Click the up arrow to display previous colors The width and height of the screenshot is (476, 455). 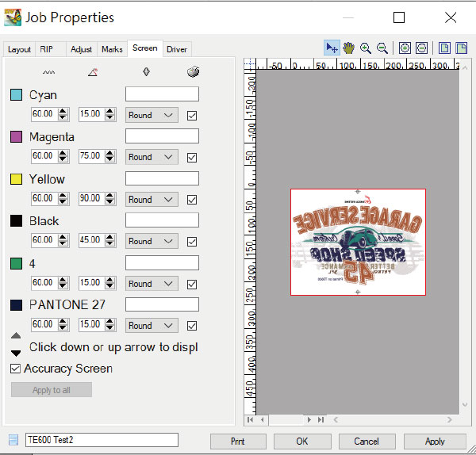point(16,337)
